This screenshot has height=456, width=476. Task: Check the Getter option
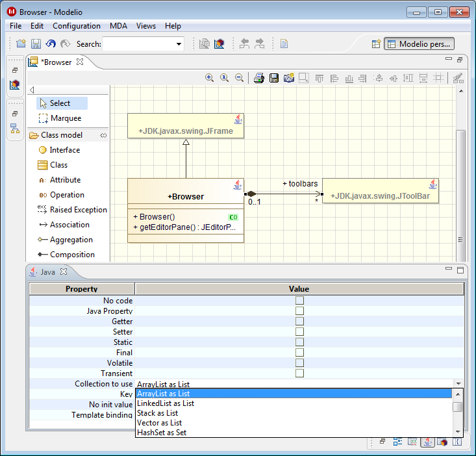tap(299, 321)
